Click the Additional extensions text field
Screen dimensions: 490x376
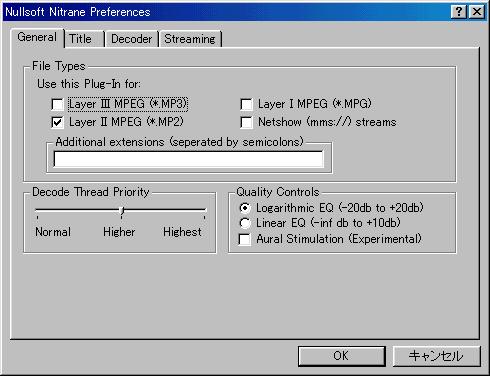tap(188, 159)
